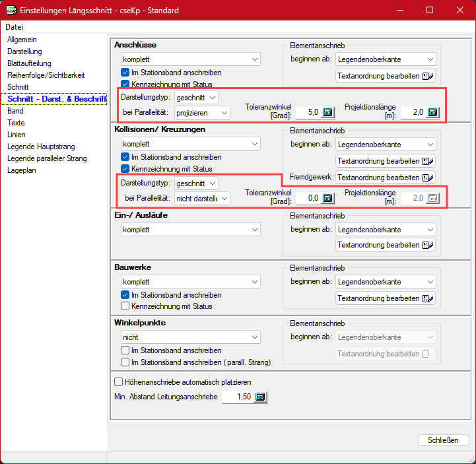Click Textanordnung bearbeiten button in Anschlüsse
This screenshot has height=464, width=476.
386,76
